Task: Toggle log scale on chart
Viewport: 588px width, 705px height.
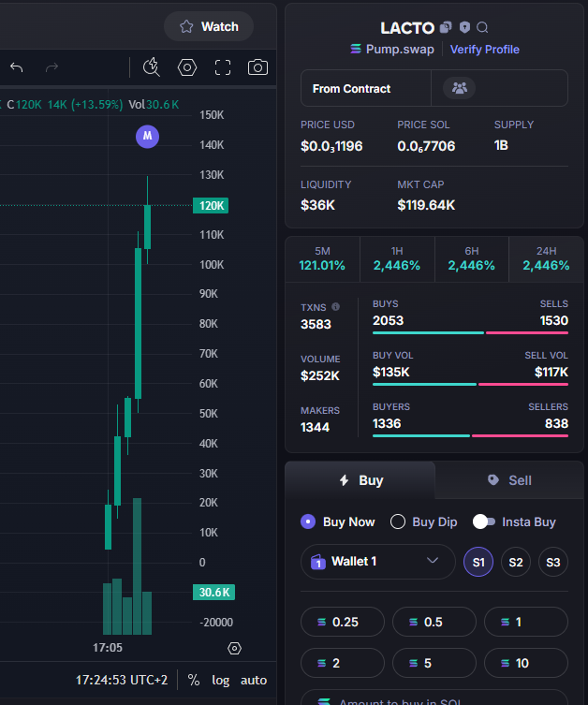Action: (221, 680)
